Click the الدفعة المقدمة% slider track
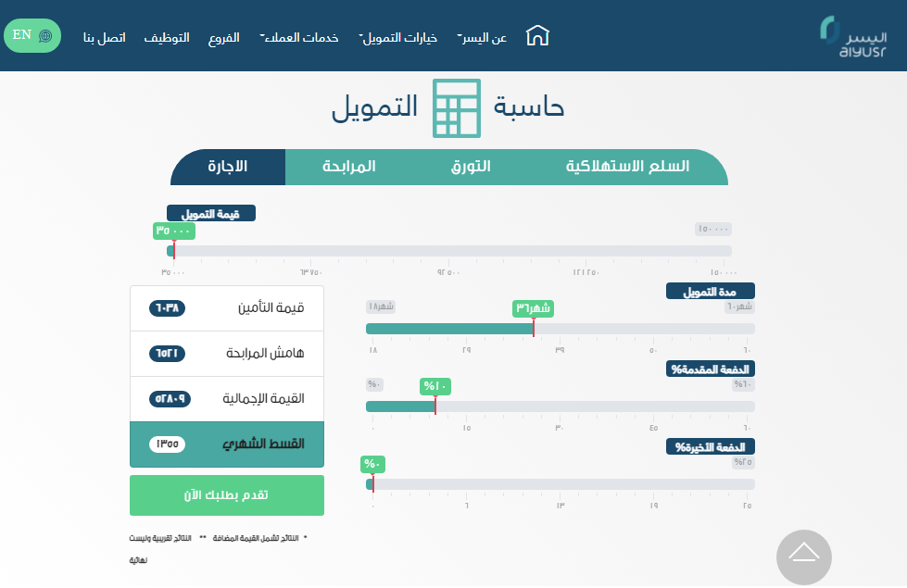The height and width of the screenshot is (588, 907). (560, 407)
